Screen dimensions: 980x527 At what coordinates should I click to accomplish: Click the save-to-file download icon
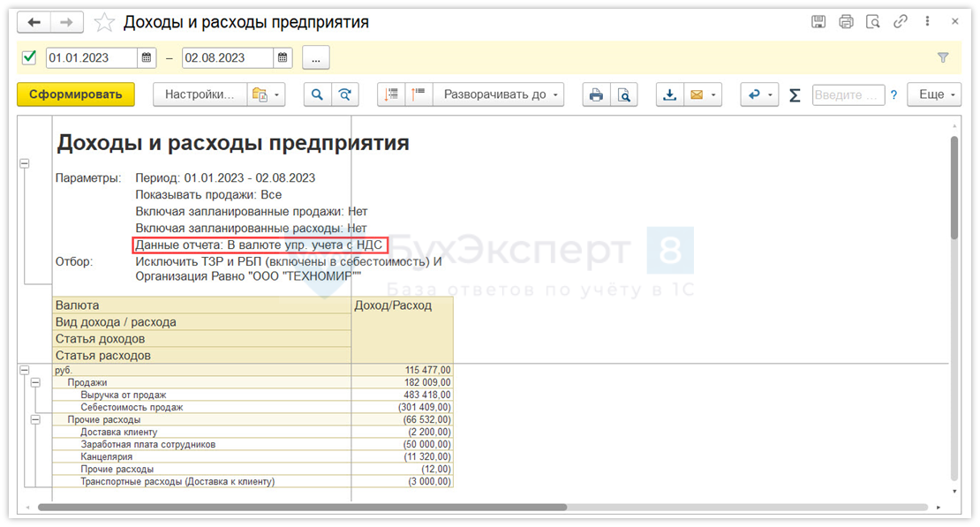coord(669,94)
